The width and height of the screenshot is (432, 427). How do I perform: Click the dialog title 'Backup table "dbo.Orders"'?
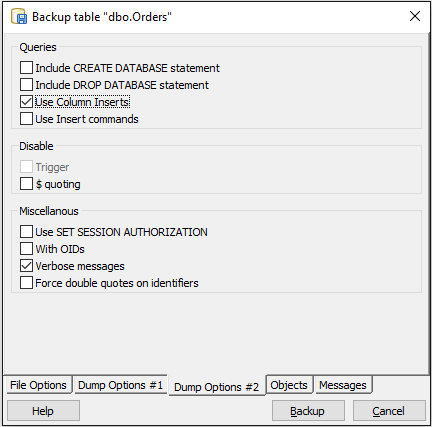point(102,17)
